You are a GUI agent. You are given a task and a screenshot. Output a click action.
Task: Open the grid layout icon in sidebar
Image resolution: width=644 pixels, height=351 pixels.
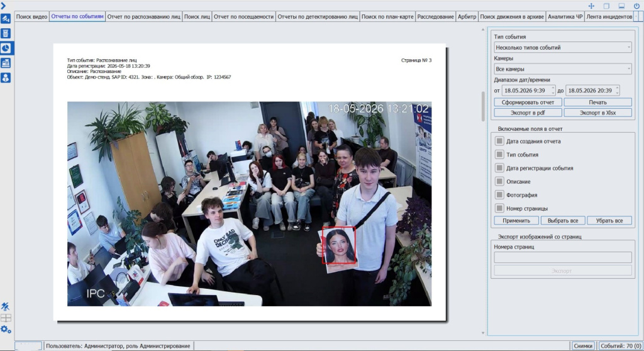click(6, 318)
